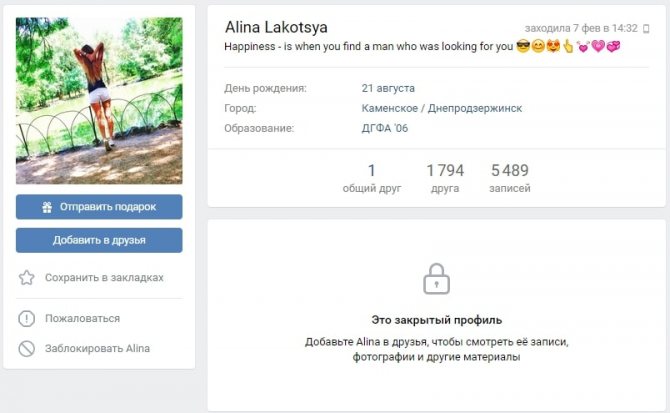Click the block circle icon
The width and height of the screenshot is (670, 413).
[x=26, y=349]
